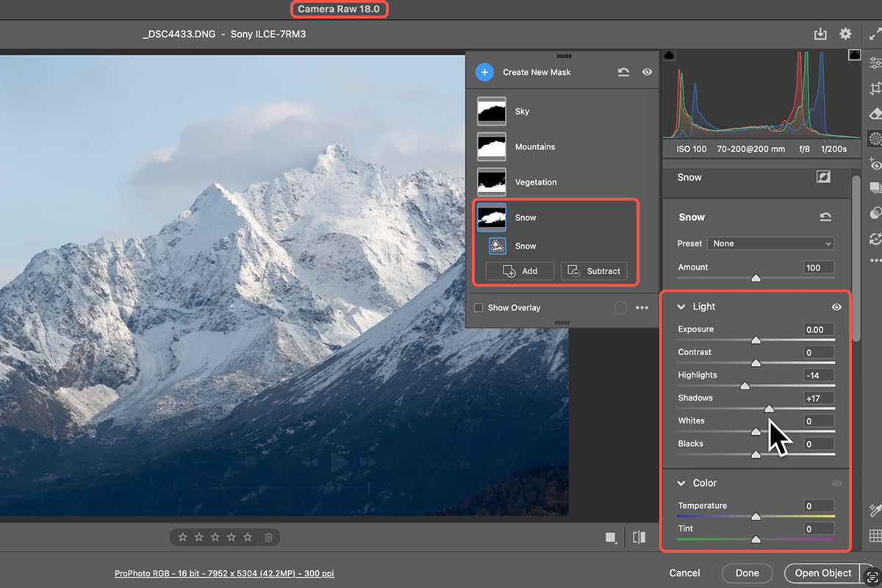Click the Create New Mask plus icon
This screenshot has width=882, height=588.
pyautogui.click(x=484, y=72)
